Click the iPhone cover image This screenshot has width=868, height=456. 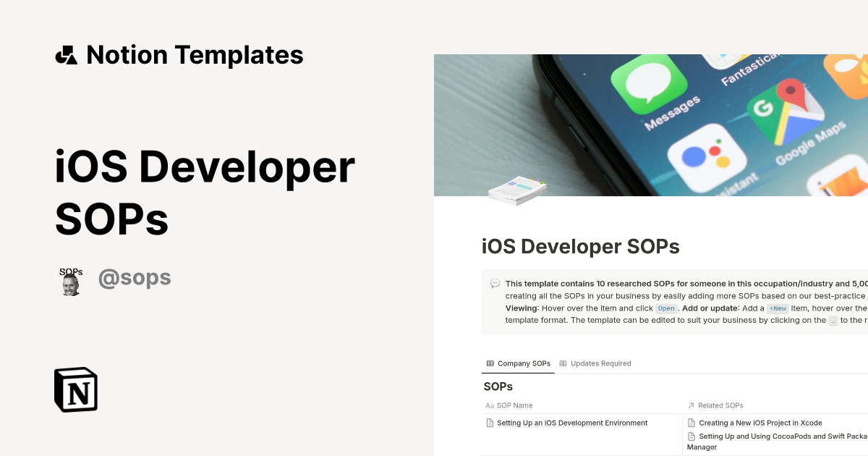coord(651,124)
